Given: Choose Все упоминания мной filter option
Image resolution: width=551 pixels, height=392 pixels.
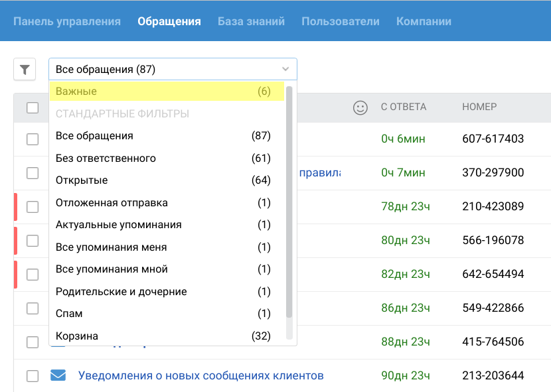Looking at the screenshot, I should [167, 269].
